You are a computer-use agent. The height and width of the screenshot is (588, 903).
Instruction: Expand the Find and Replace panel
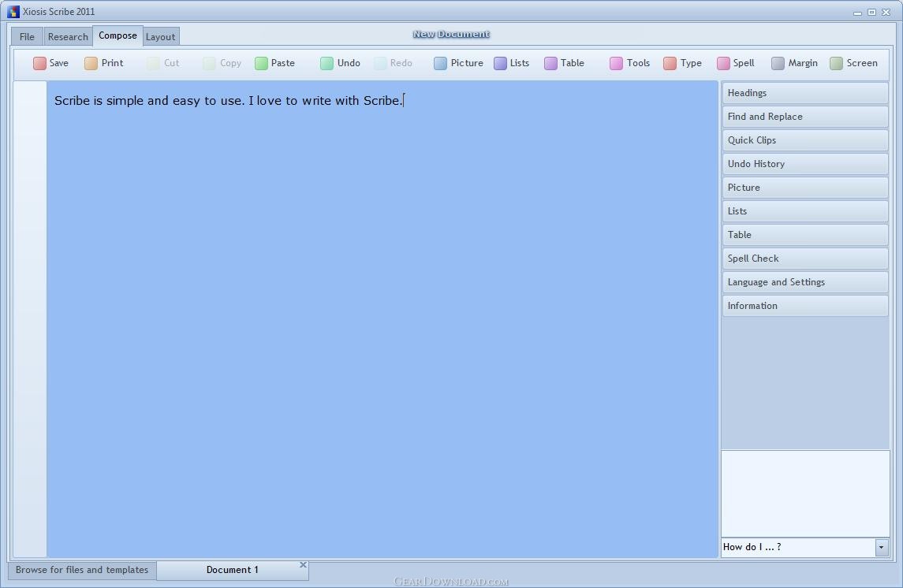804,117
